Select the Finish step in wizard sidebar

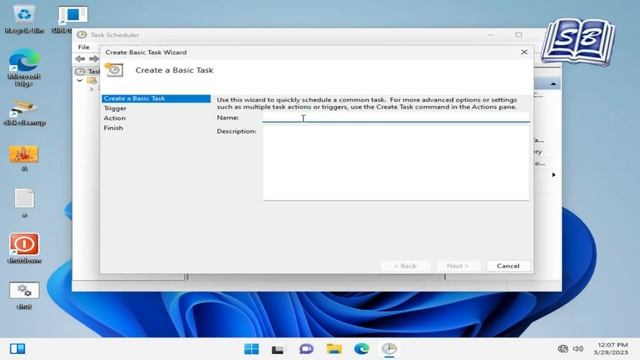click(113, 128)
